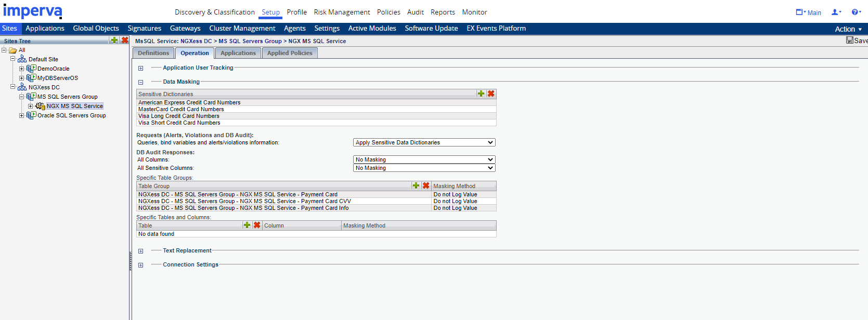The image size is (868, 320).
Task: Delete selected Sensitive Dictionary with red X
Action: click(491, 94)
